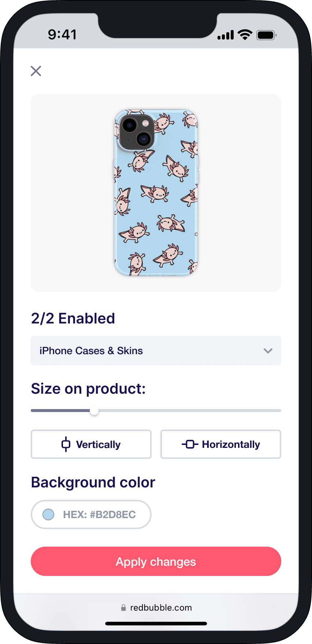The height and width of the screenshot is (644, 312).
Task: Click the padlock icon beside redbubble.com
Action: [x=123, y=608]
